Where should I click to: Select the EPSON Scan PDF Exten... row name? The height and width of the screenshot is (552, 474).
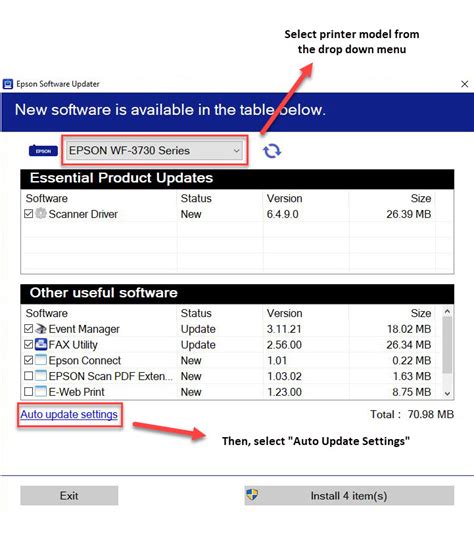(x=111, y=376)
